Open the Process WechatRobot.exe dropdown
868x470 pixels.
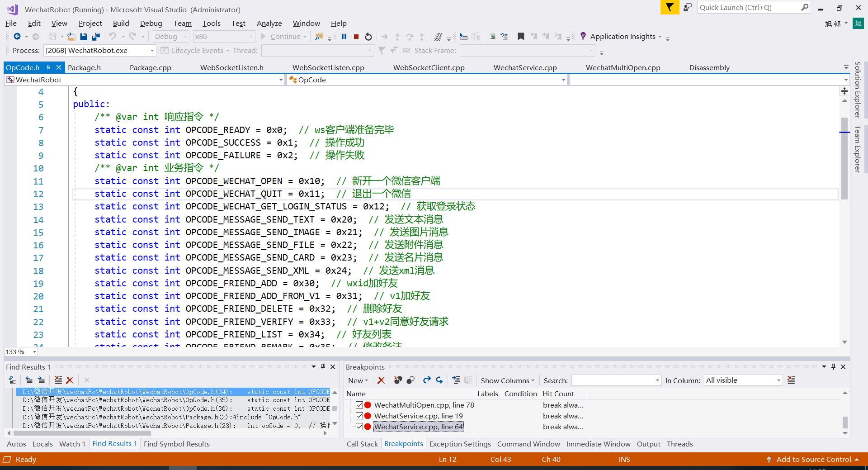pos(152,51)
